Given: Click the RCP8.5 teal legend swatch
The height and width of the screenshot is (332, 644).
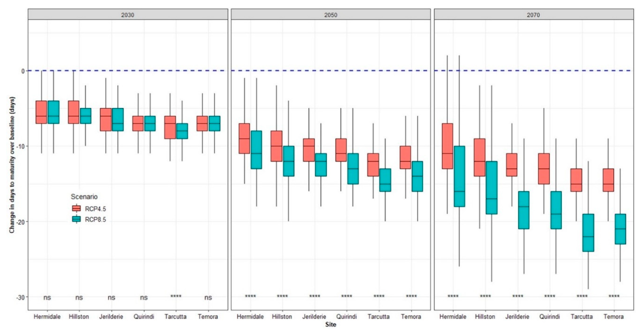Looking at the screenshot, I should click(76, 219).
